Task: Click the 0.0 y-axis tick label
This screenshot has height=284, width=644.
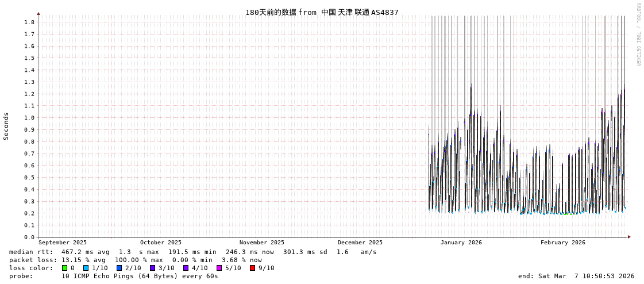Action: point(29,237)
